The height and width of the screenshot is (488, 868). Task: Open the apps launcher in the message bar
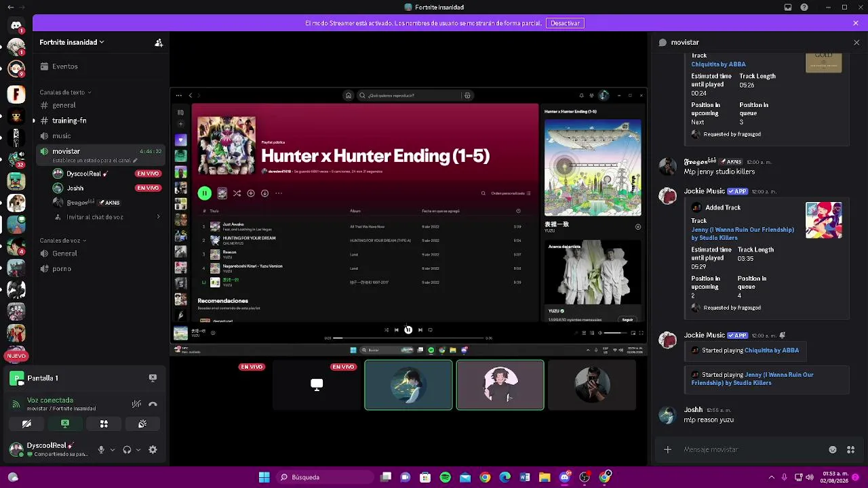[850, 449]
